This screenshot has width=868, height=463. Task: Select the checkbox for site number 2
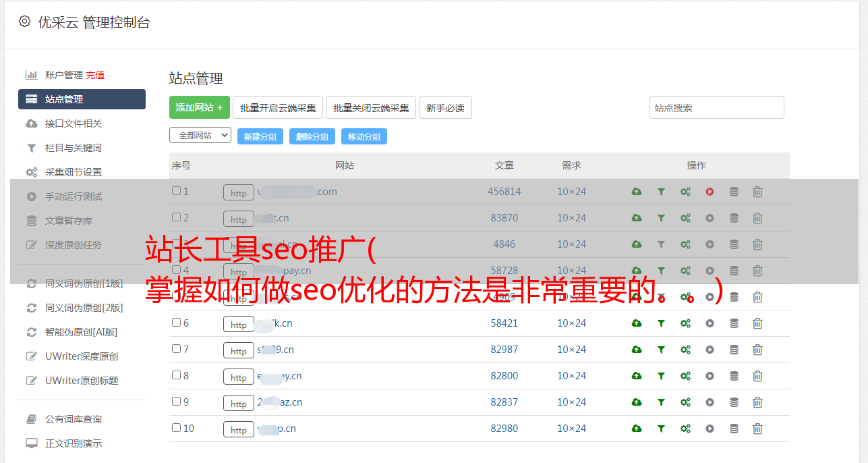[176, 217]
